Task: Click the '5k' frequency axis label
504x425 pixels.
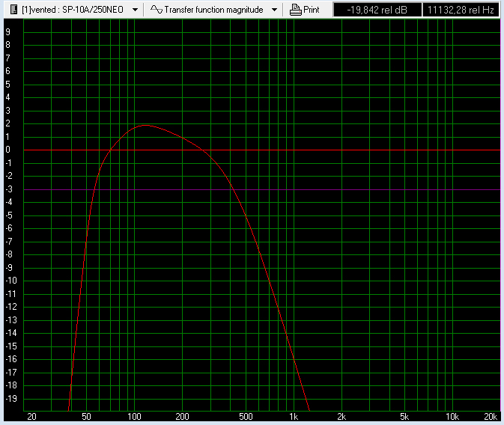Action: 404,417
